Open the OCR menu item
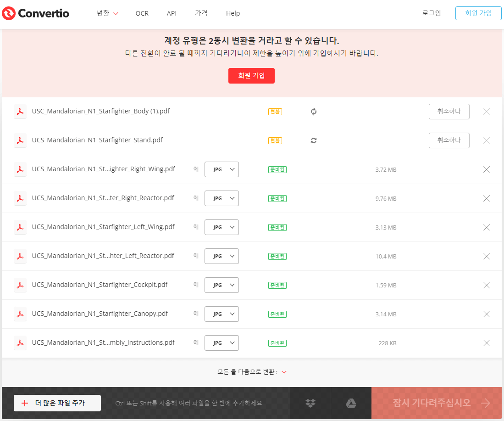 [142, 13]
